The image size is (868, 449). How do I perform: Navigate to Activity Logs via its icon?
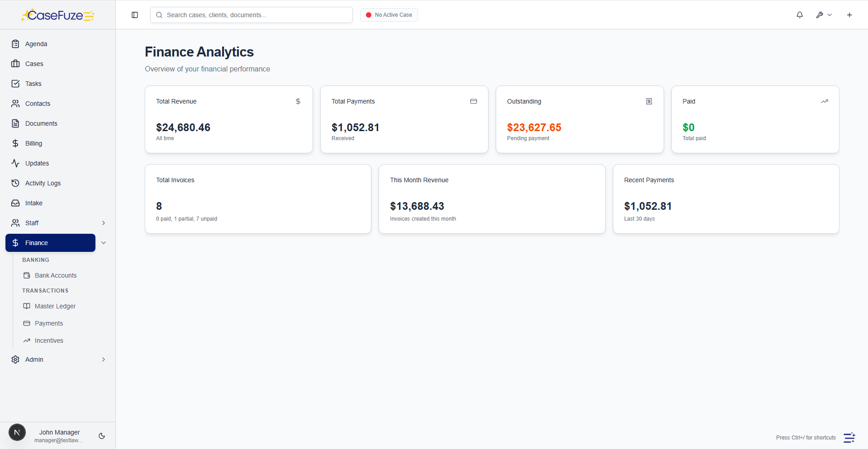point(16,183)
